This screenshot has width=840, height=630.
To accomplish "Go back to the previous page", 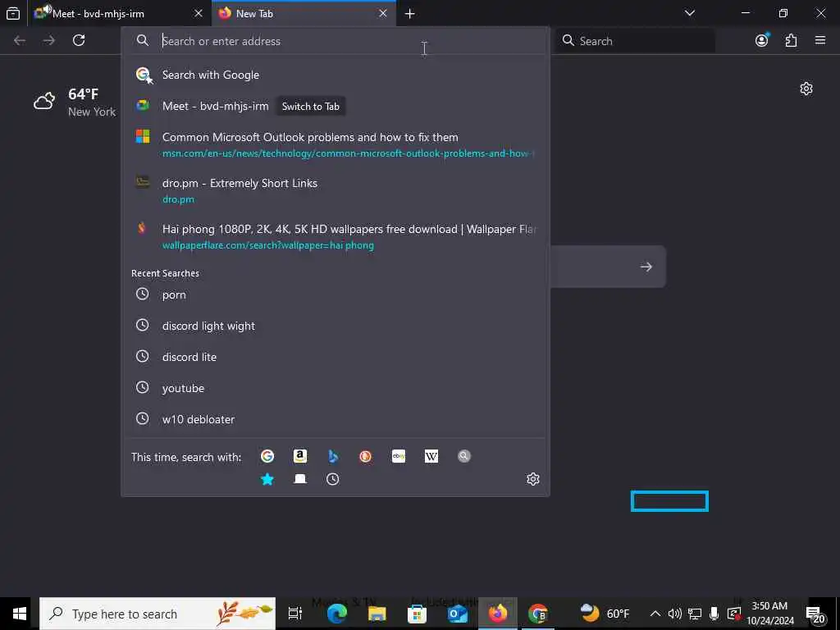I will pos(20,40).
